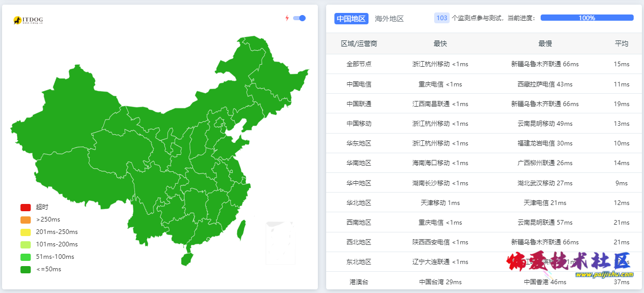Select the 中国电信 row label
The height and width of the screenshot is (293, 644).
(x=359, y=84)
